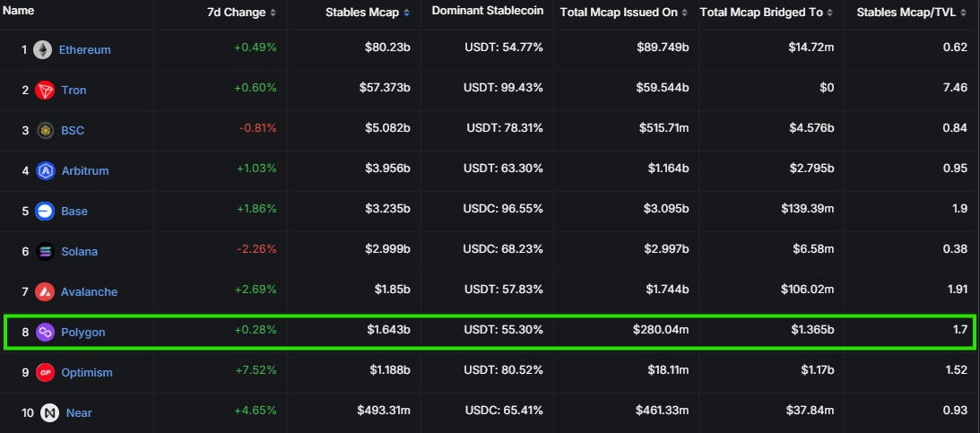
Task: Click the Ethereum chain logo icon
Action: point(42,50)
